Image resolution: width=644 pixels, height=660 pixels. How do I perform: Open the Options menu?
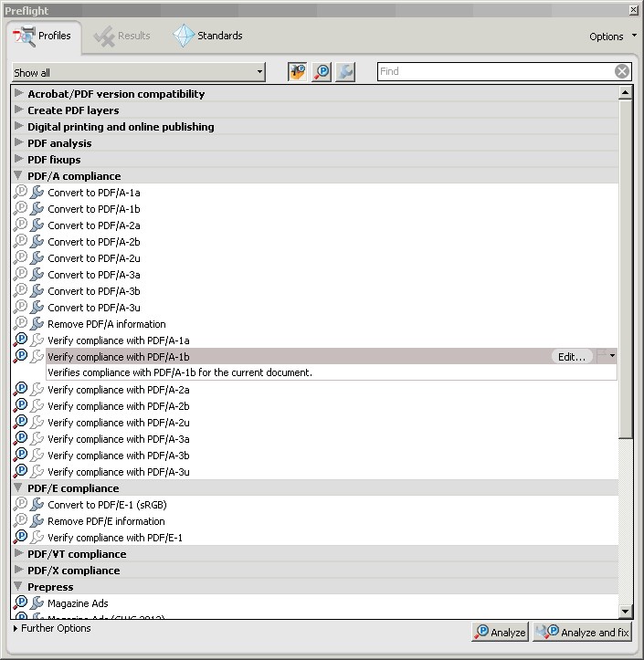(x=613, y=37)
